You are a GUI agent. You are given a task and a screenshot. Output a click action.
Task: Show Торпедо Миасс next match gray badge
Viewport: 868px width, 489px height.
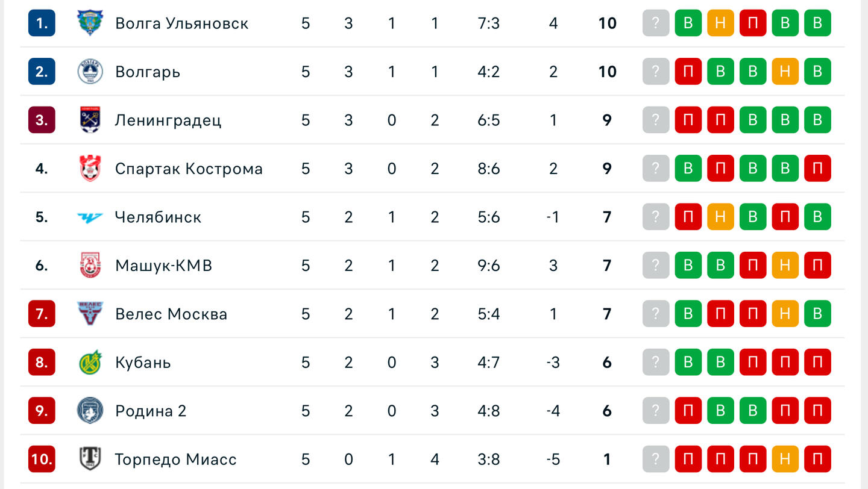656,459
